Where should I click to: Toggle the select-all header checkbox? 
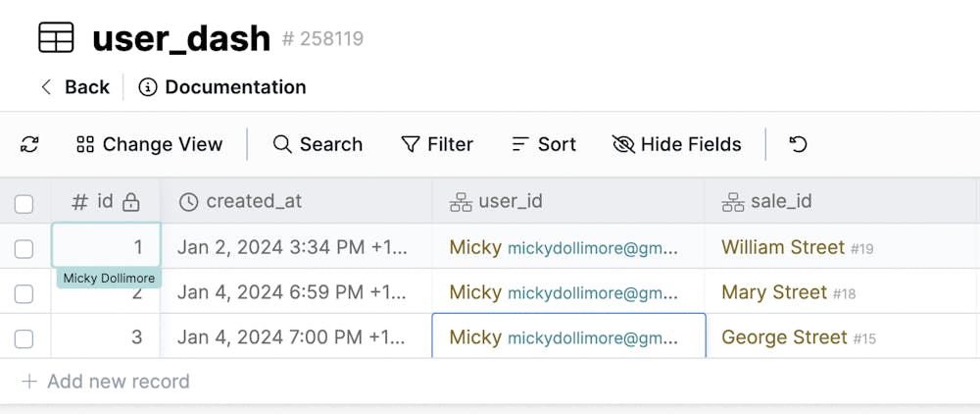click(24, 203)
